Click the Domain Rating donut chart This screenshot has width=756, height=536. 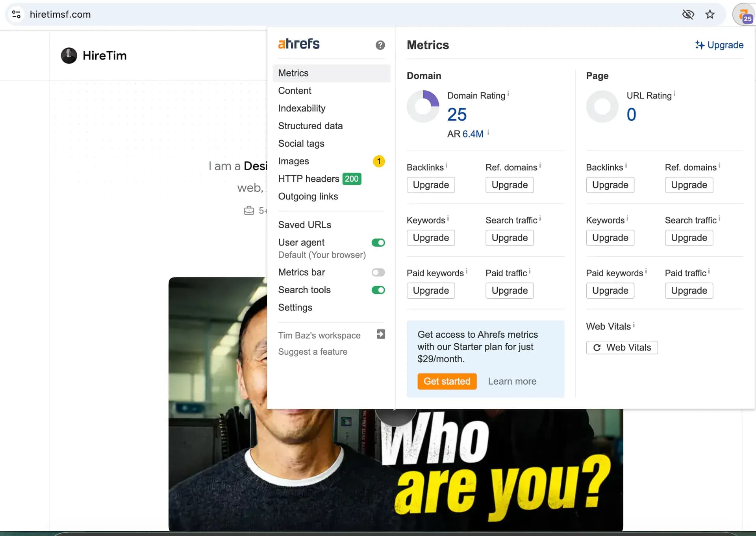(423, 106)
